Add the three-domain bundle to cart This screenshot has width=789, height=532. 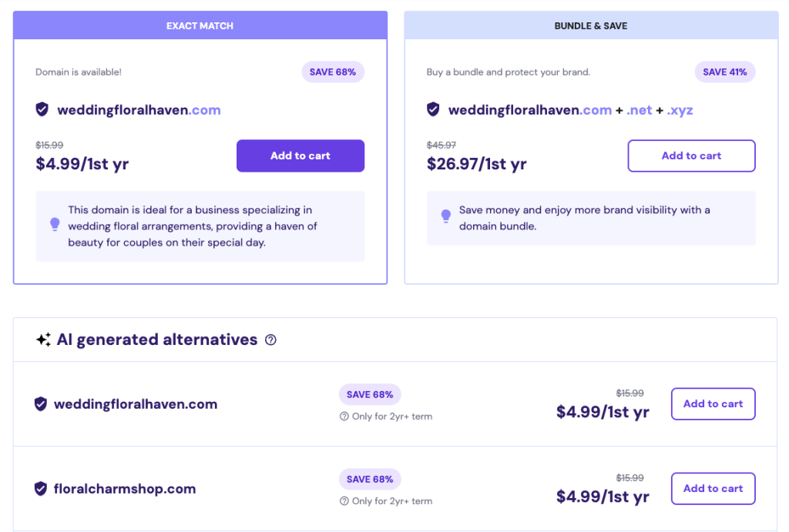[690, 156]
